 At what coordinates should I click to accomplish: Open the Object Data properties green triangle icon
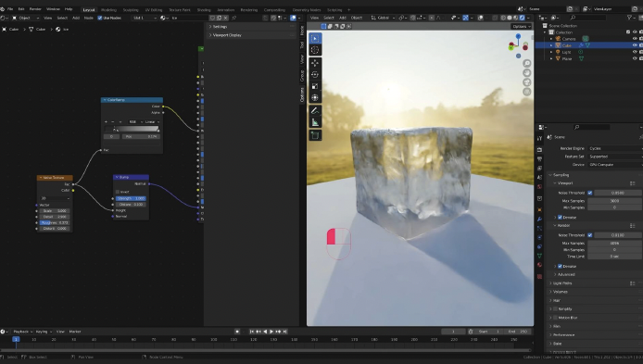coord(539,256)
